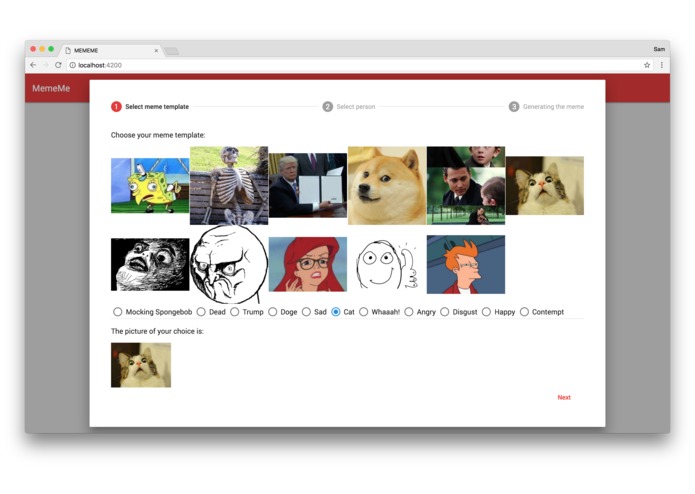Click the black-and-white shocked rage face image
Image resolution: width=695 pixels, height=494 pixels.
coord(150,265)
